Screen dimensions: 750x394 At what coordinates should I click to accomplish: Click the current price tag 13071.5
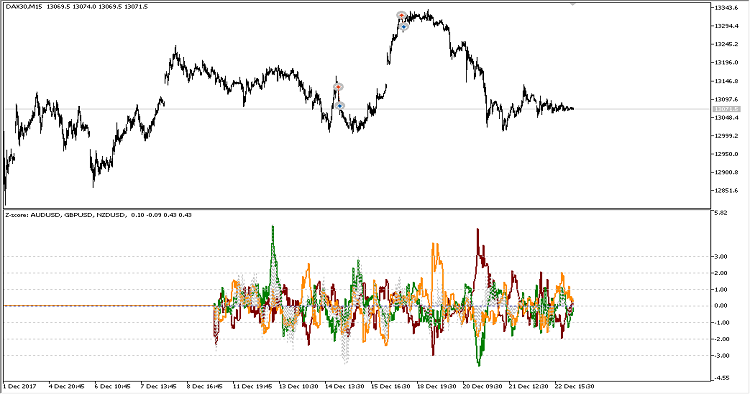coord(727,109)
